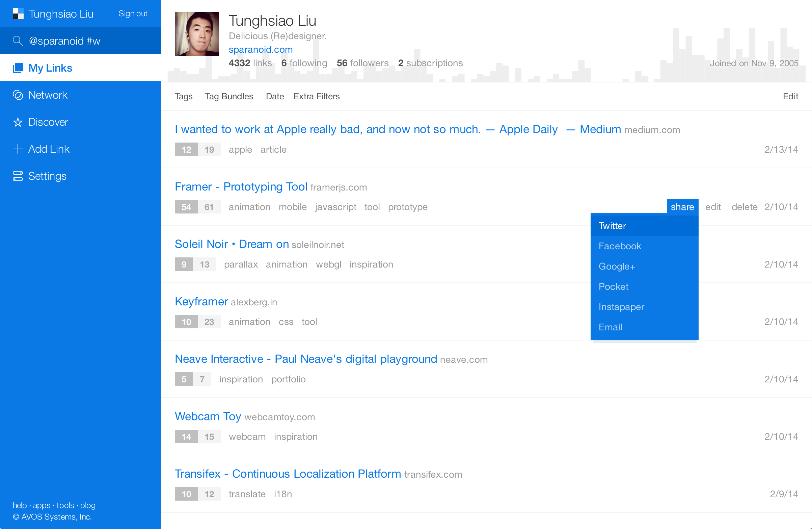Click Edit at top right of list
This screenshot has height=529, width=812.
tap(790, 97)
